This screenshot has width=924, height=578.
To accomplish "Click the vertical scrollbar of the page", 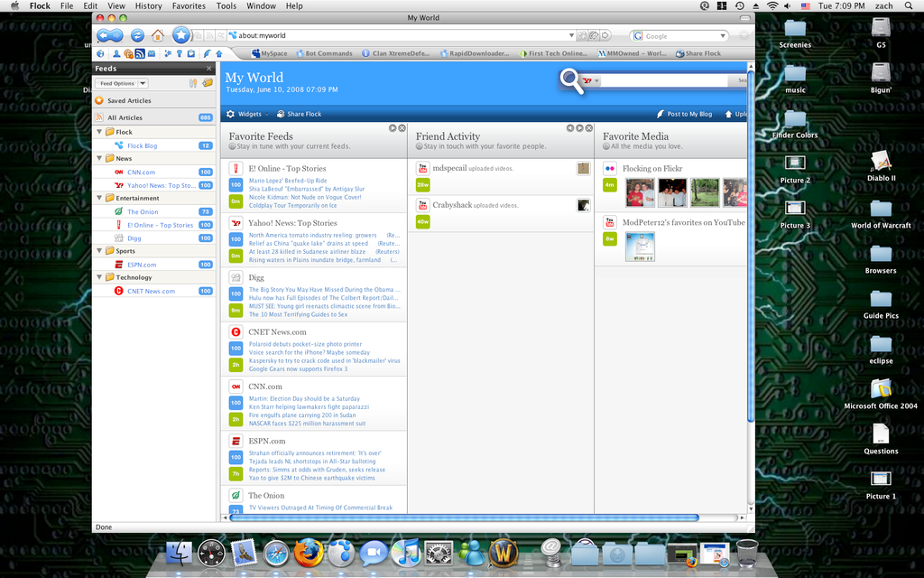I will tap(751, 245).
